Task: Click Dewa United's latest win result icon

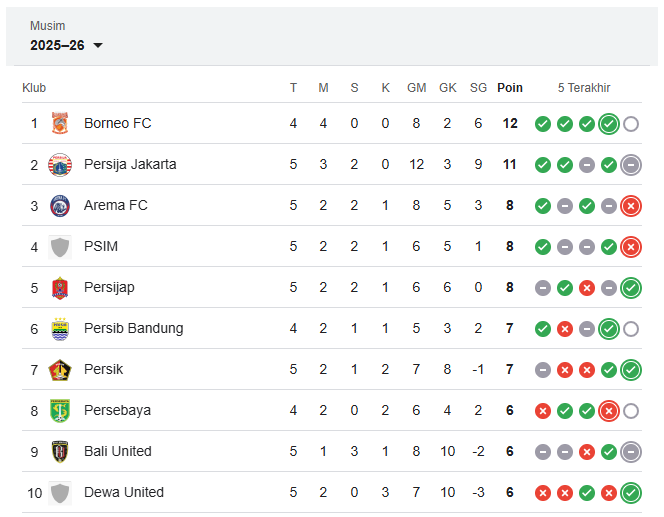Action: pyautogui.click(x=631, y=492)
